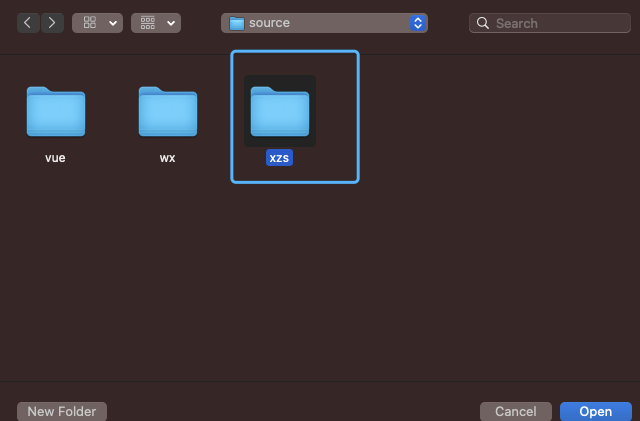
Task: Create a New Folder
Action: click(x=62, y=411)
